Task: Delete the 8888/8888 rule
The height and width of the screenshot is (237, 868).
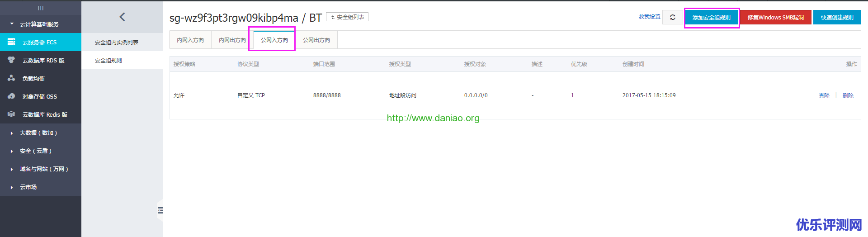Action: (x=848, y=95)
